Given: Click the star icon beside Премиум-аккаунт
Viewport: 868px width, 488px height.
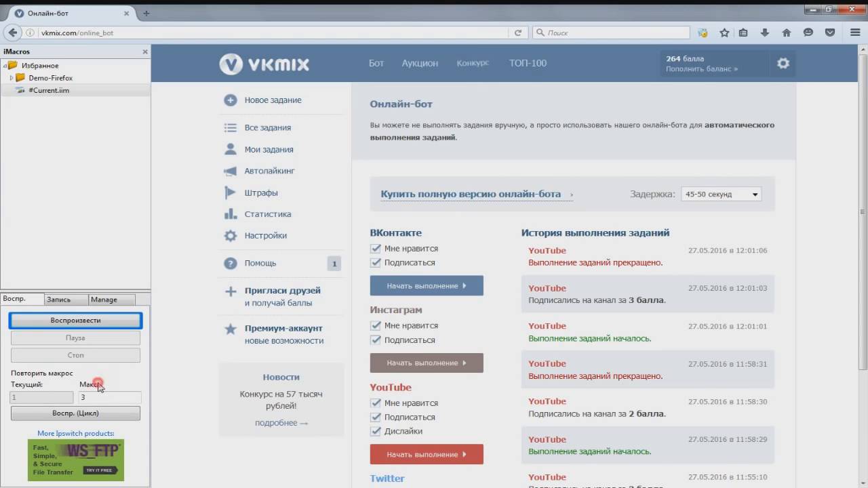Looking at the screenshot, I should tap(231, 329).
